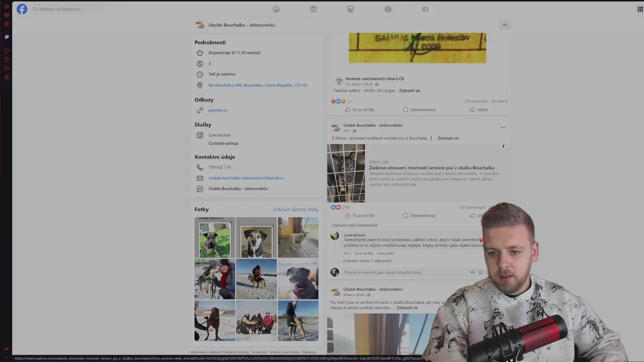The width and height of the screenshot is (644, 362).
Task: Open 9 komentářů count on Komora post
Action: click(x=476, y=102)
